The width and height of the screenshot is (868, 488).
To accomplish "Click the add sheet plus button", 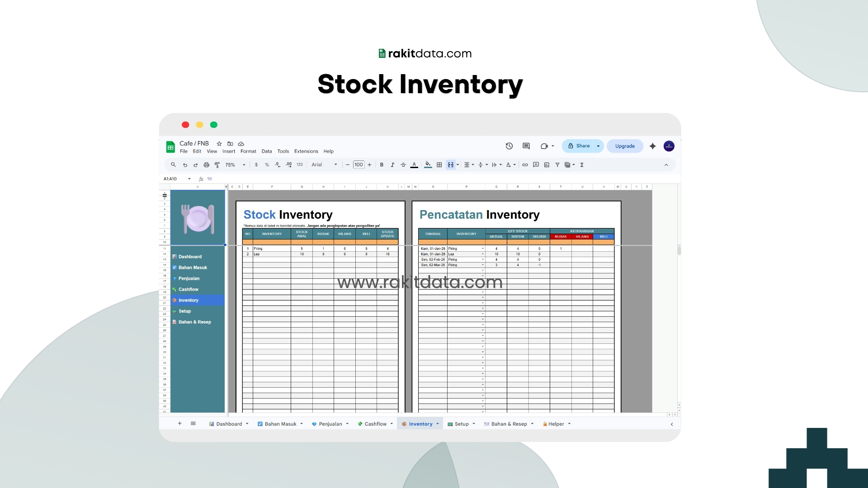I will [179, 423].
